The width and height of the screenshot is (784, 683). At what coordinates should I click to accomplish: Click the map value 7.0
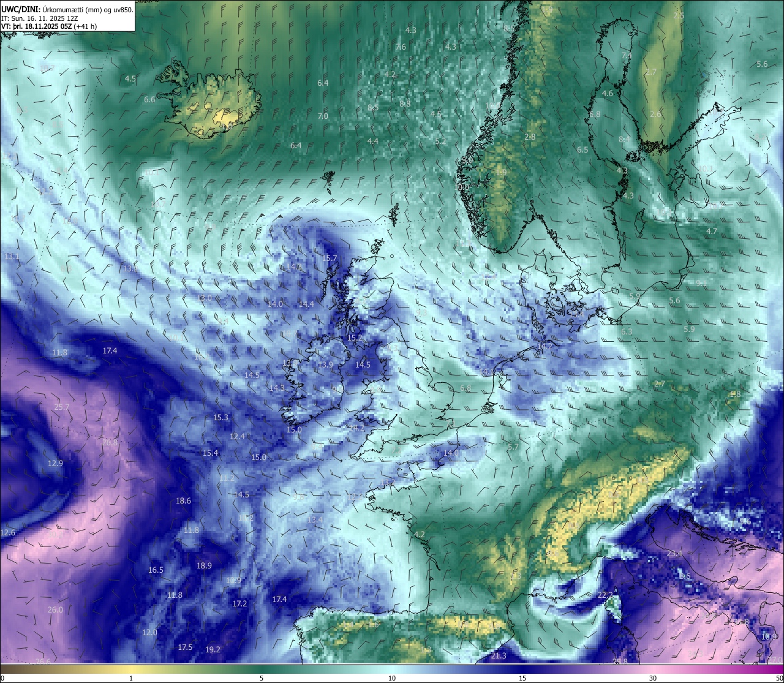click(323, 116)
